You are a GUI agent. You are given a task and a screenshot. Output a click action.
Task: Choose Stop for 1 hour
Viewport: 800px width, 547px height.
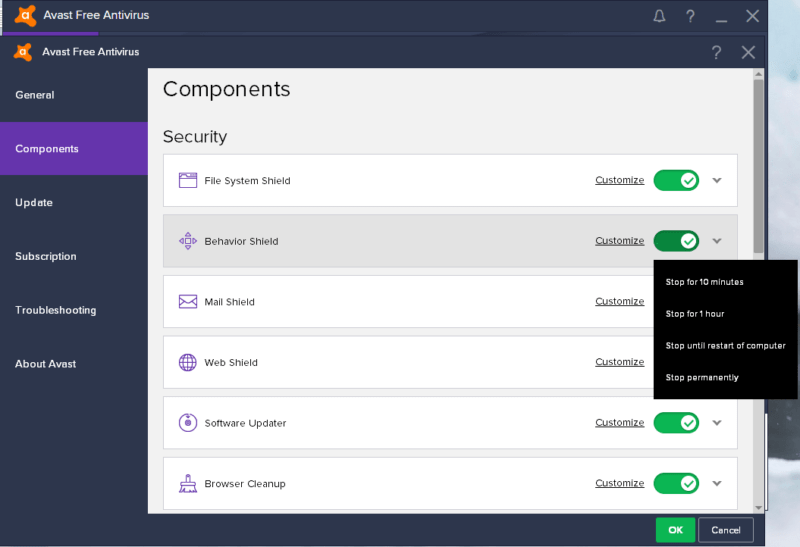(694, 314)
